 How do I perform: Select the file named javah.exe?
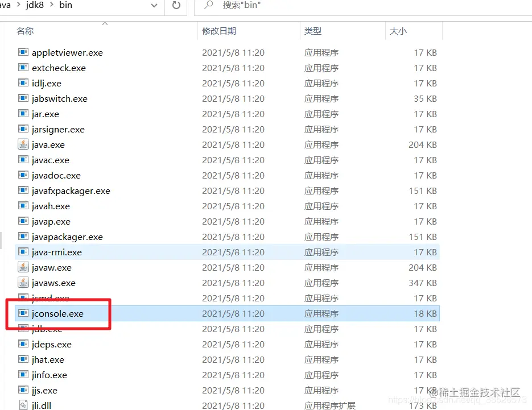coord(51,206)
